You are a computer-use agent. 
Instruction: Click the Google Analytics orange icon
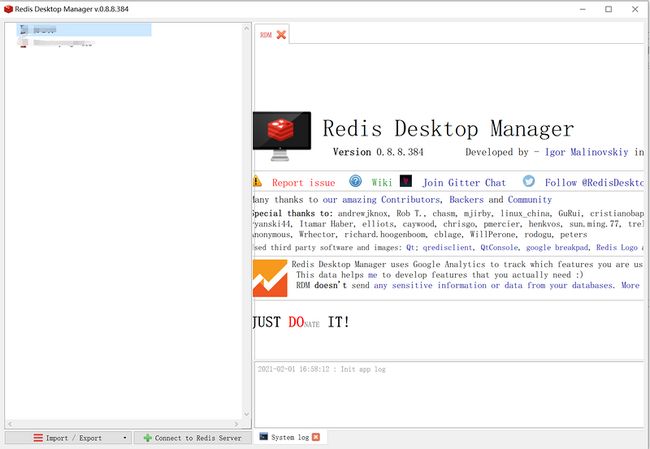point(270,278)
